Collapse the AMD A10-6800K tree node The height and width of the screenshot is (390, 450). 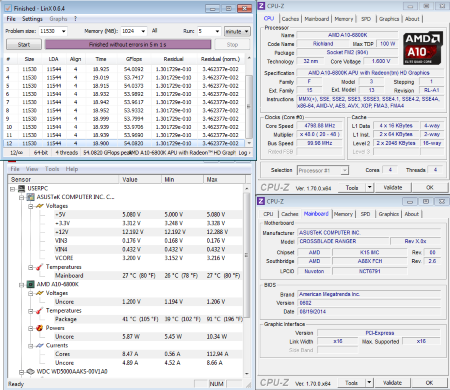tap(21, 285)
